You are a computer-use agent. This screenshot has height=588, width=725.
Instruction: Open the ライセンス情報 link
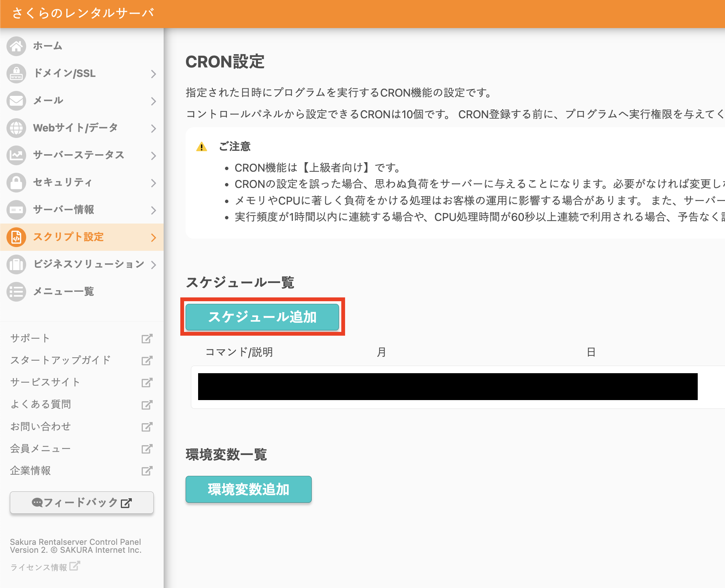point(45,567)
